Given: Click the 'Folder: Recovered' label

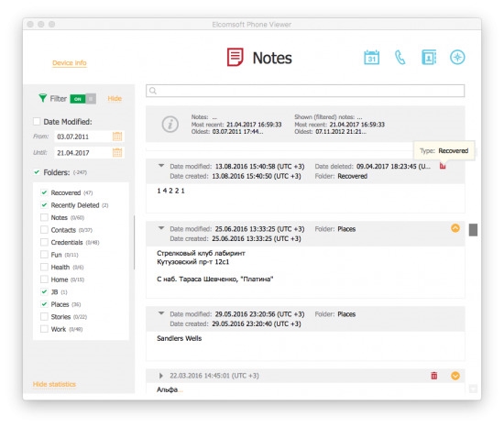Looking at the screenshot, I should 341,176.
